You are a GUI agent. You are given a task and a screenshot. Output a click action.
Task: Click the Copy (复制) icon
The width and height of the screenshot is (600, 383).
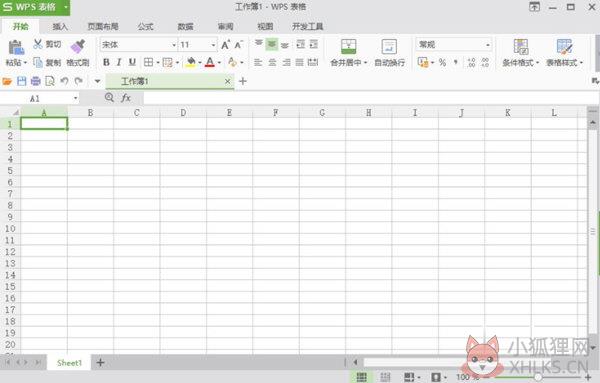point(38,62)
